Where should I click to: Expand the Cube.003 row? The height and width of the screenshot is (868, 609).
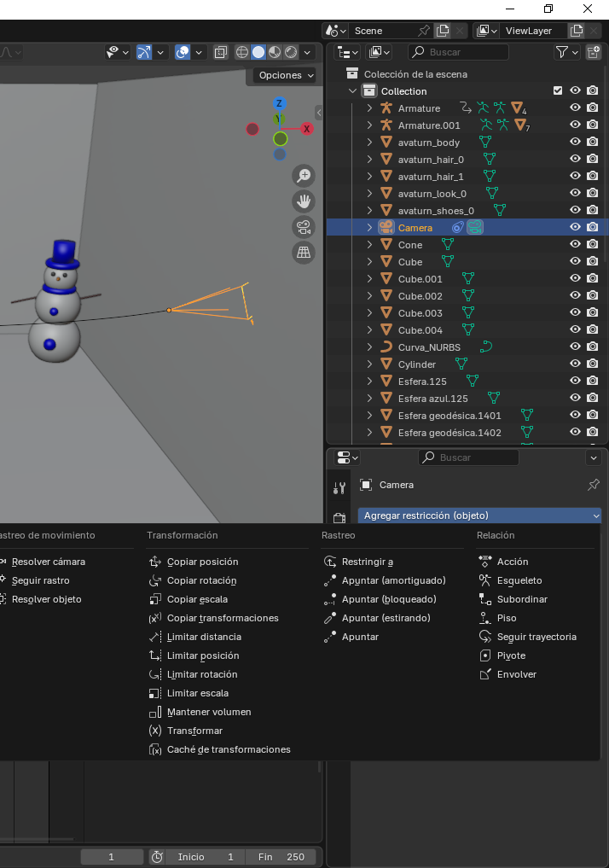pyautogui.click(x=369, y=312)
